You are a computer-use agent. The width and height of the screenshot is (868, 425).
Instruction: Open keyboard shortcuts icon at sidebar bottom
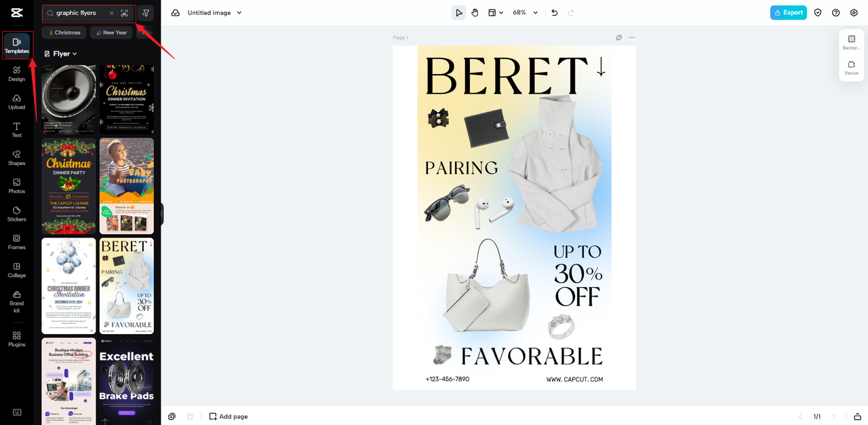(x=17, y=412)
